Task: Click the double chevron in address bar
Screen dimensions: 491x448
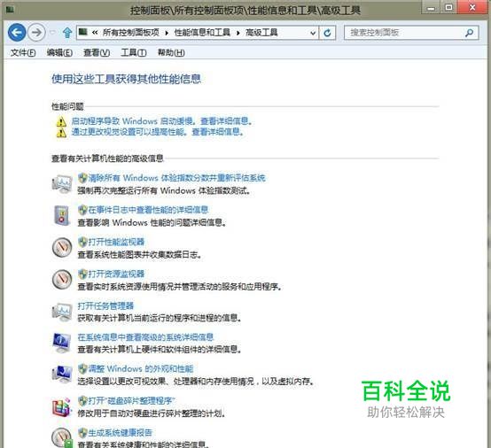Action: [x=95, y=33]
